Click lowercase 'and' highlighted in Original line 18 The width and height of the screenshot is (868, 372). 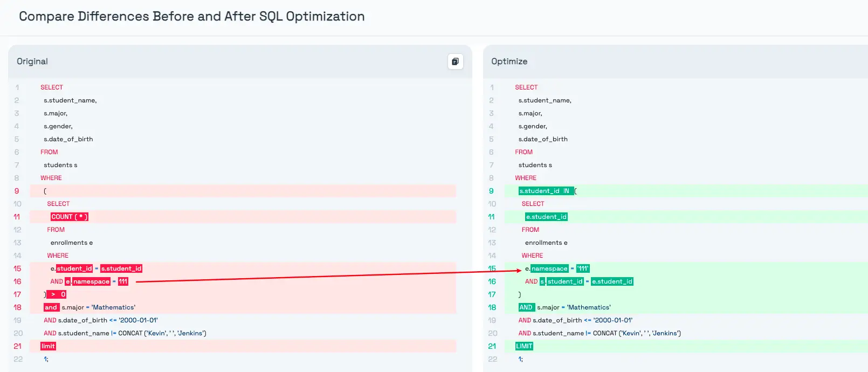tap(51, 307)
